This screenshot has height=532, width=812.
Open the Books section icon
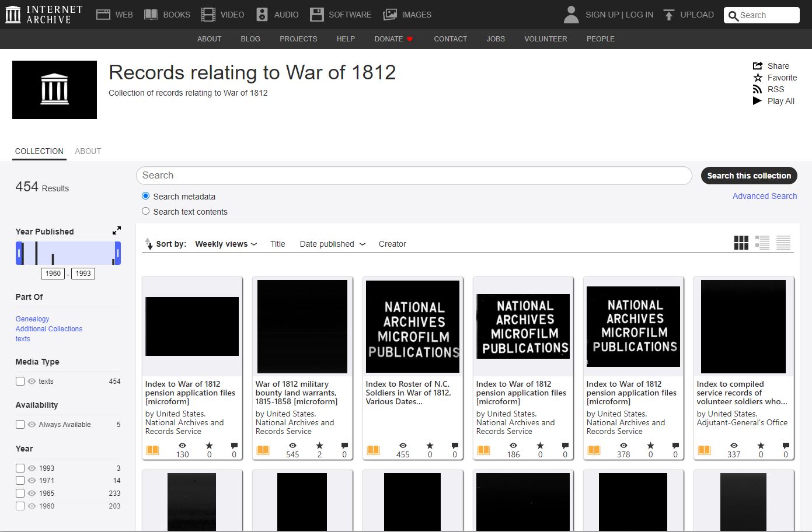151,15
